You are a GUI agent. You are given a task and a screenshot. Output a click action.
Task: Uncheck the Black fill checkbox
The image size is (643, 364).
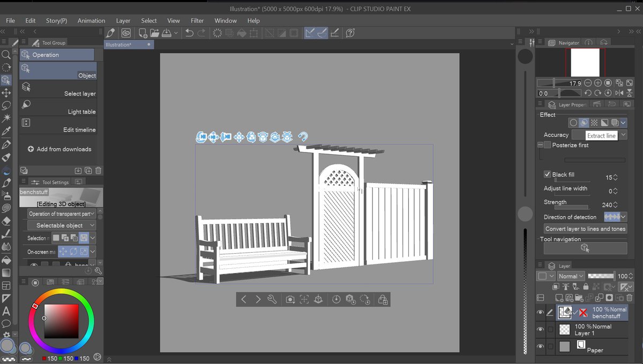coord(547,175)
